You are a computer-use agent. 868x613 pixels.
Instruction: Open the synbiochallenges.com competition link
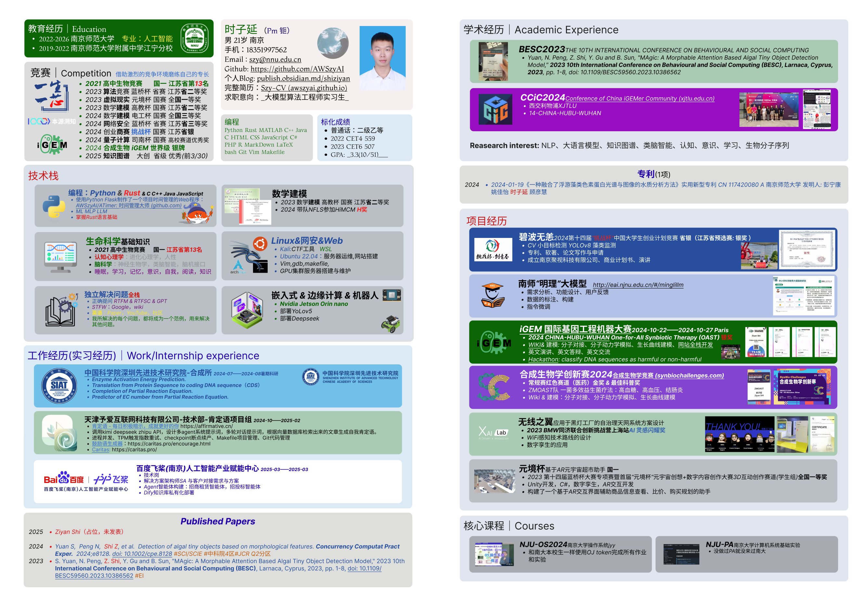tap(668, 375)
